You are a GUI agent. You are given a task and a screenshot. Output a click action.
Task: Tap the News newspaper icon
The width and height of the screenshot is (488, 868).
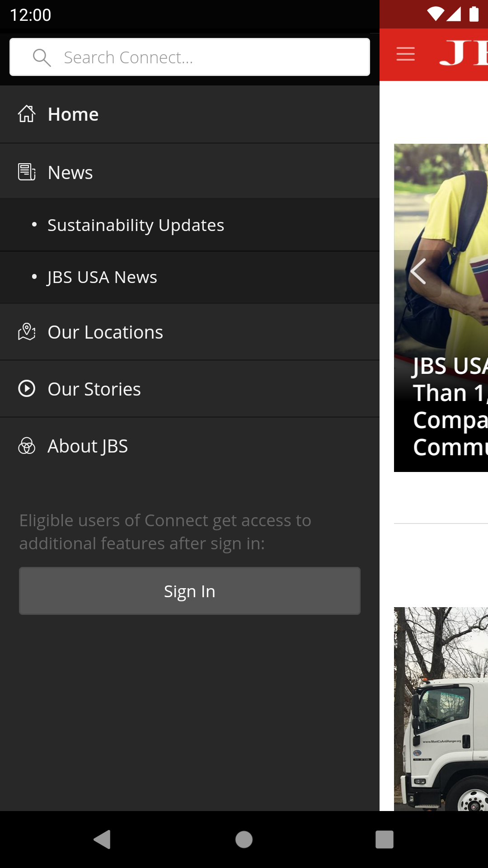pos(27,172)
